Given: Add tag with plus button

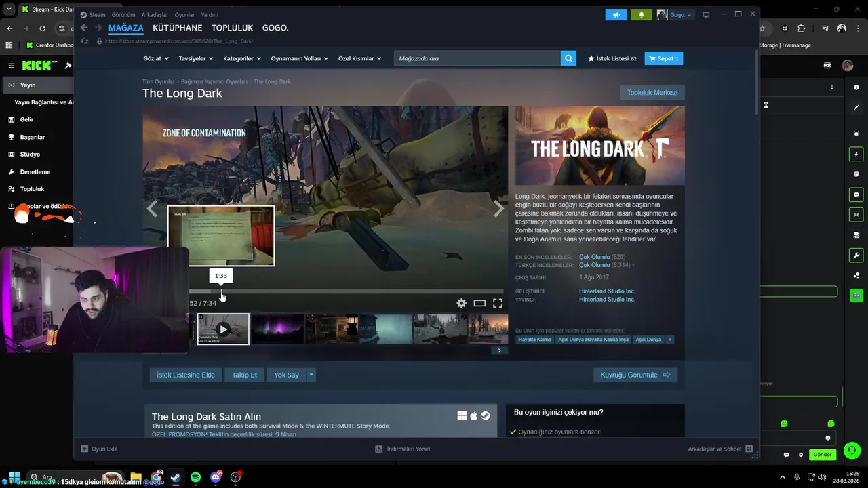Looking at the screenshot, I should coord(670,339).
